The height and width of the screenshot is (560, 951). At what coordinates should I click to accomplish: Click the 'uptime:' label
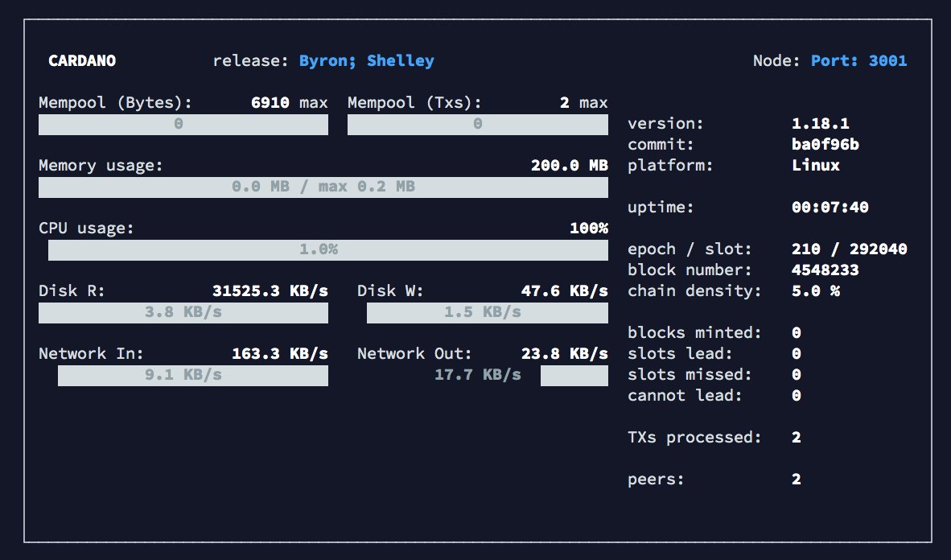point(661,208)
